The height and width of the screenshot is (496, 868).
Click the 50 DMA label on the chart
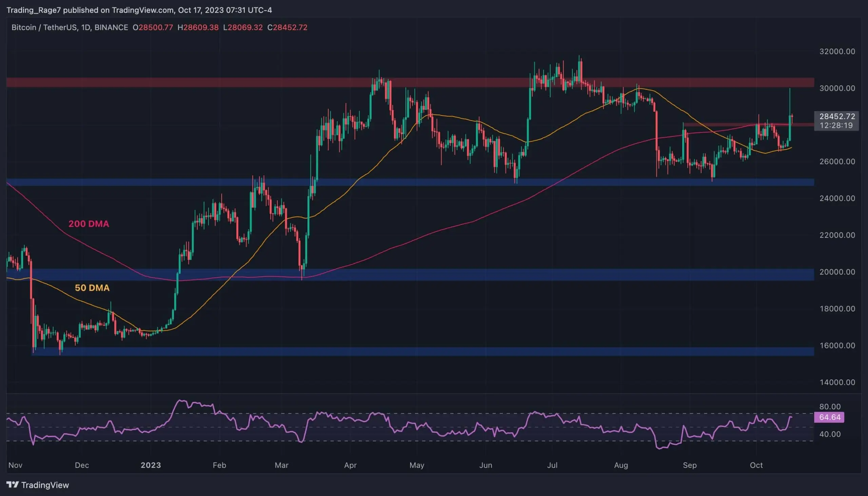pyautogui.click(x=92, y=288)
